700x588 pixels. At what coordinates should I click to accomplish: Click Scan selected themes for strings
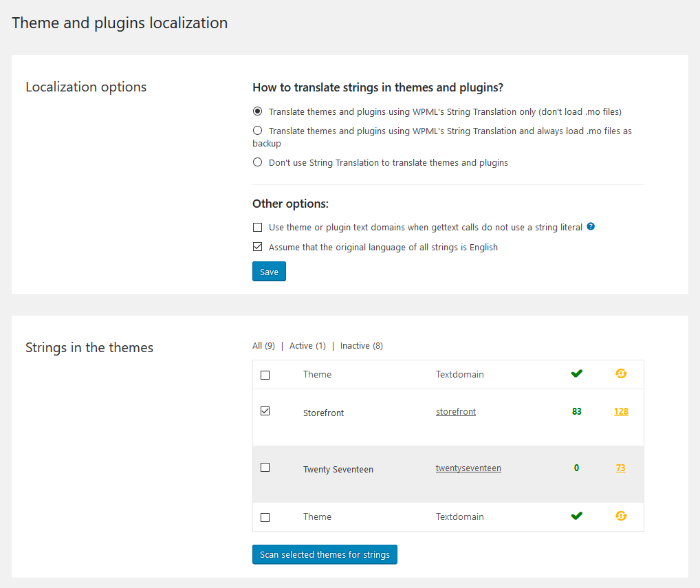click(325, 554)
